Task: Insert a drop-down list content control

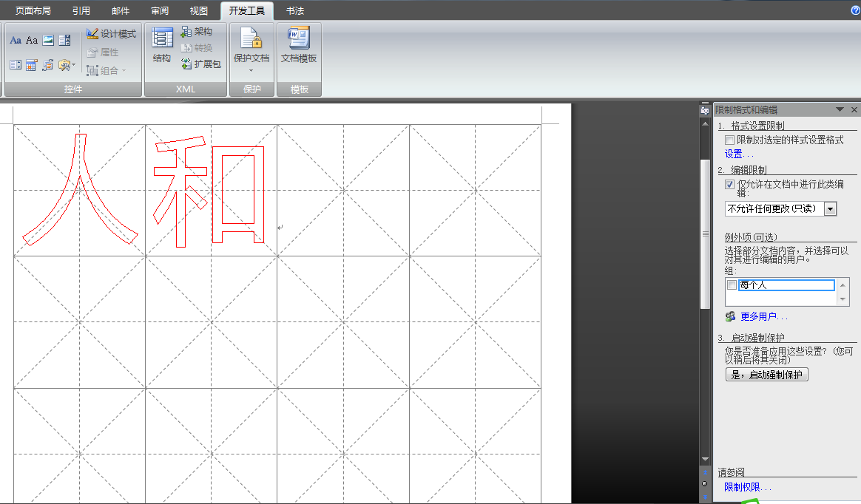Action: pyautogui.click(x=16, y=65)
